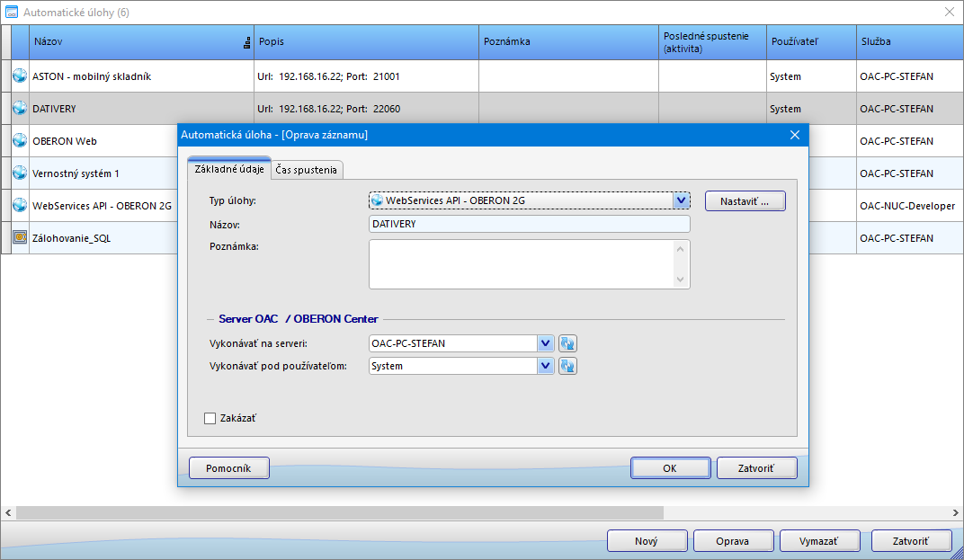Open the Vykonávať na serveri dropdown arrow
Image resolution: width=964 pixels, height=560 pixels.
(545, 343)
